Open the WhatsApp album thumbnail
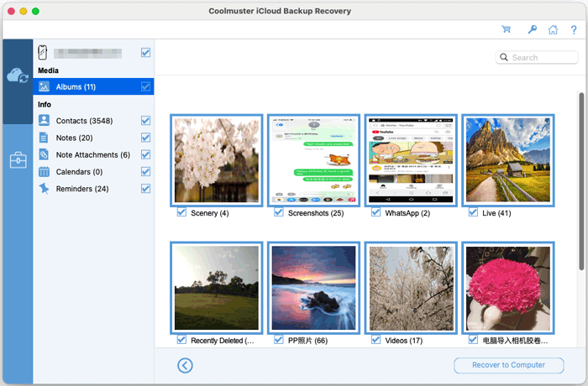 coord(411,160)
